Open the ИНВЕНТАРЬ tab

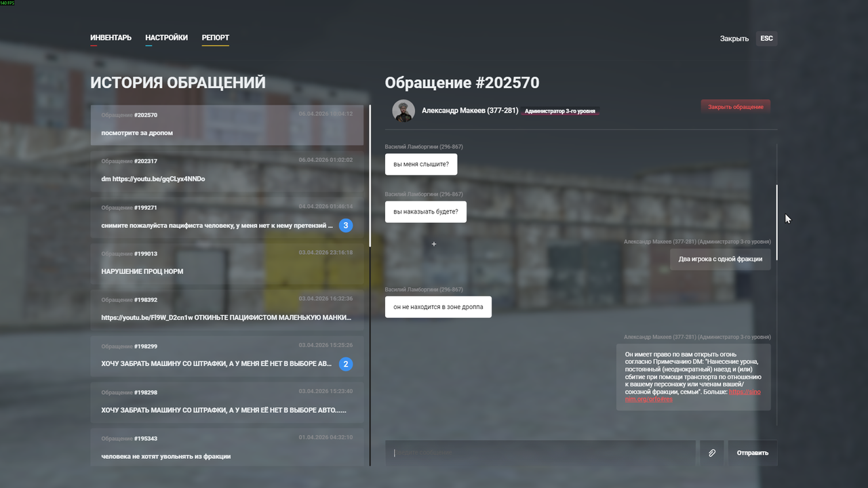(111, 38)
